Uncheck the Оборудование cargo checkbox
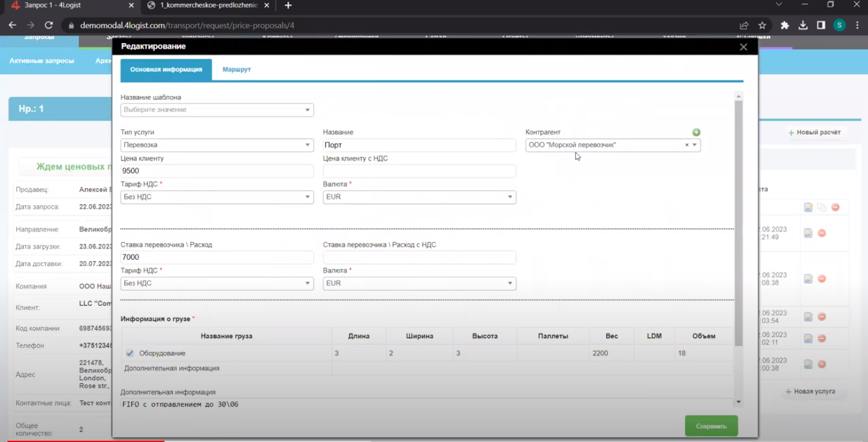868x442 pixels. pos(129,353)
